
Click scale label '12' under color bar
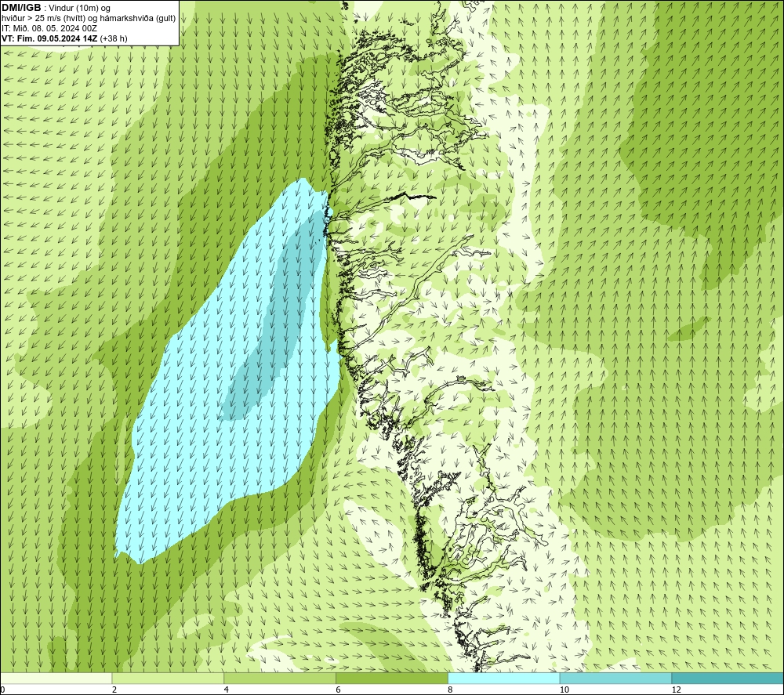point(677,690)
